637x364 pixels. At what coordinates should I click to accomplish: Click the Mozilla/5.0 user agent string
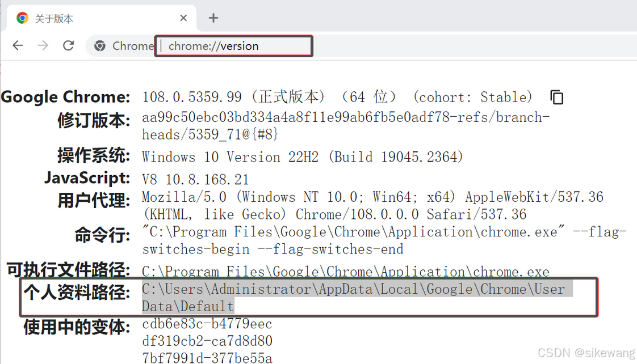pos(373,206)
